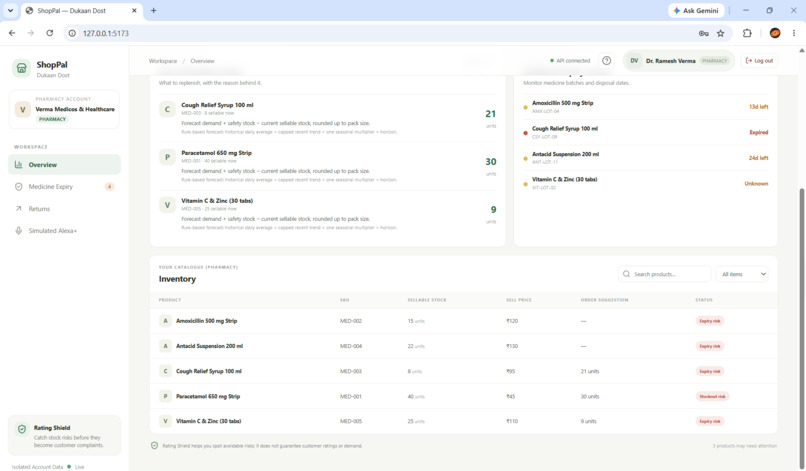Click the ShopPal store logo icon
806x471 pixels.
[x=22, y=68]
